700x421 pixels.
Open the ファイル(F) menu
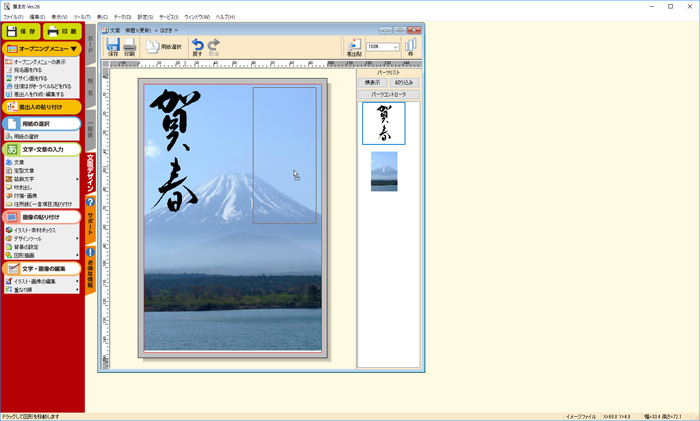point(13,17)
